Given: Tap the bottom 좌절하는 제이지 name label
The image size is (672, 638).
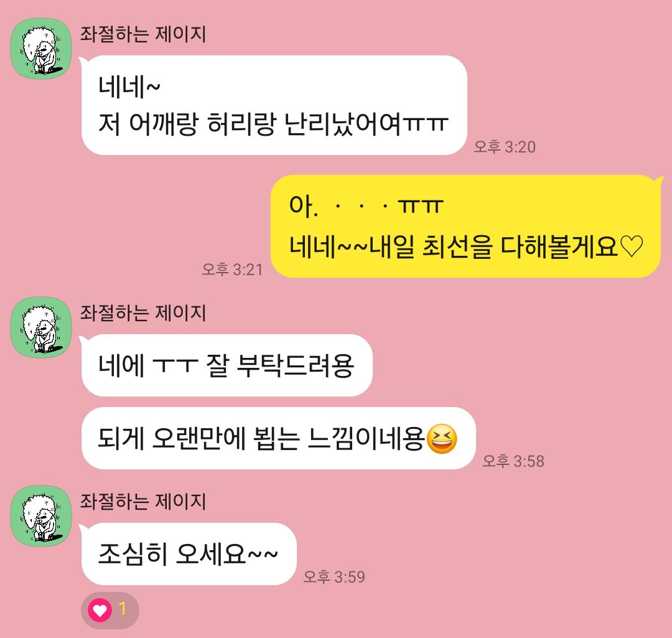Looking at the screenshot, I should 143,501.
